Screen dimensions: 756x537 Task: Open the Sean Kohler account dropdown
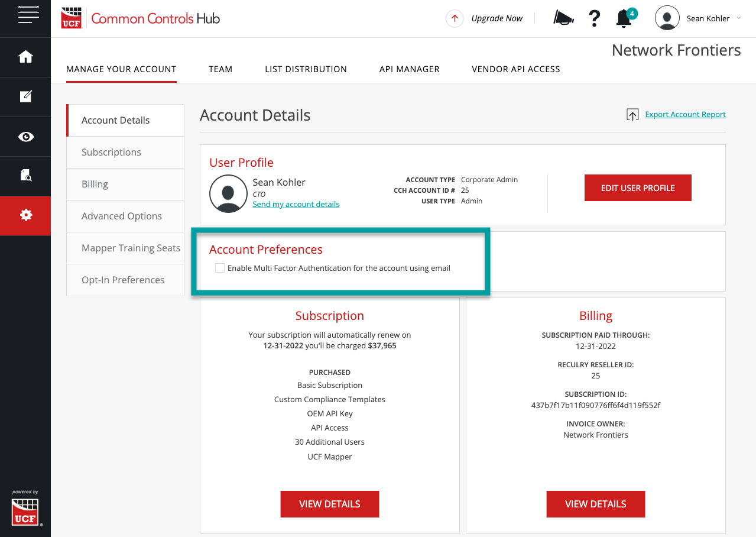pyautogui.click(x=709, y=18)
